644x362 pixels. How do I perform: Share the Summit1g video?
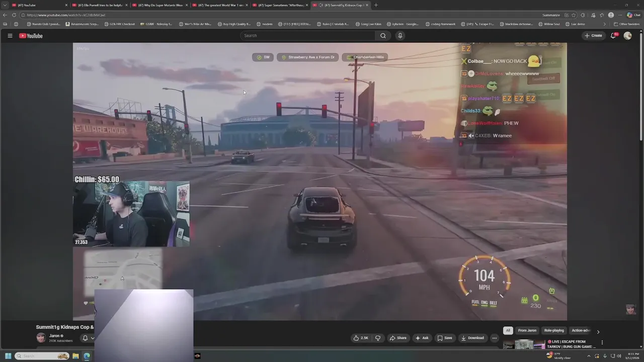[397, 338]
